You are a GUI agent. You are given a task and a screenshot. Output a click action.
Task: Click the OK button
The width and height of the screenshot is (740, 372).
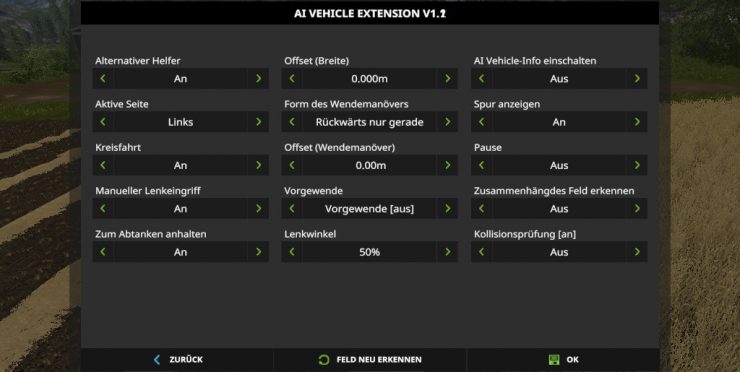pos(563,360)
